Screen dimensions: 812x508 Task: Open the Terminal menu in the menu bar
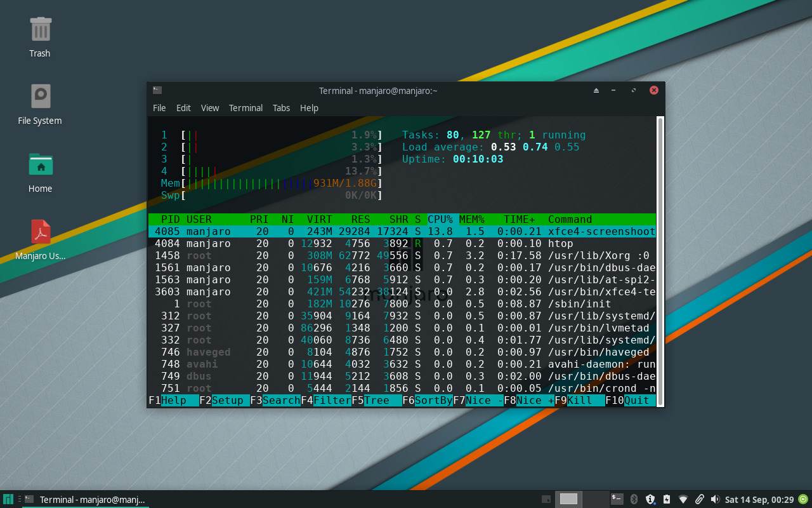[x=246, y=108]
